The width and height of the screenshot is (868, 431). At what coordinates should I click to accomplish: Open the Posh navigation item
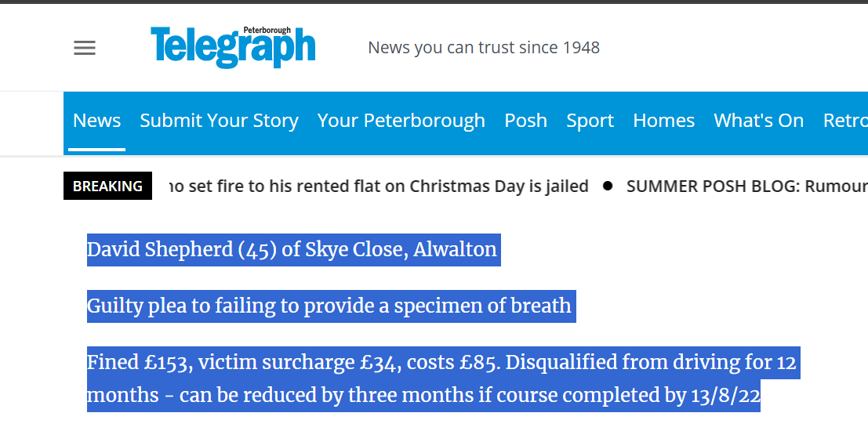pyautogui.click(x=526, y=121)
